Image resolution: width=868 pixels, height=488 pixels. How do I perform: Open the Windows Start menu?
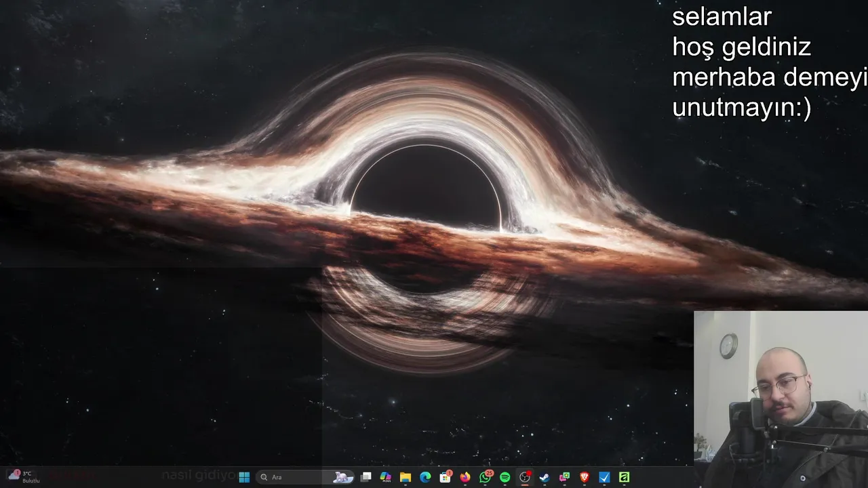(x=244, y=477)
